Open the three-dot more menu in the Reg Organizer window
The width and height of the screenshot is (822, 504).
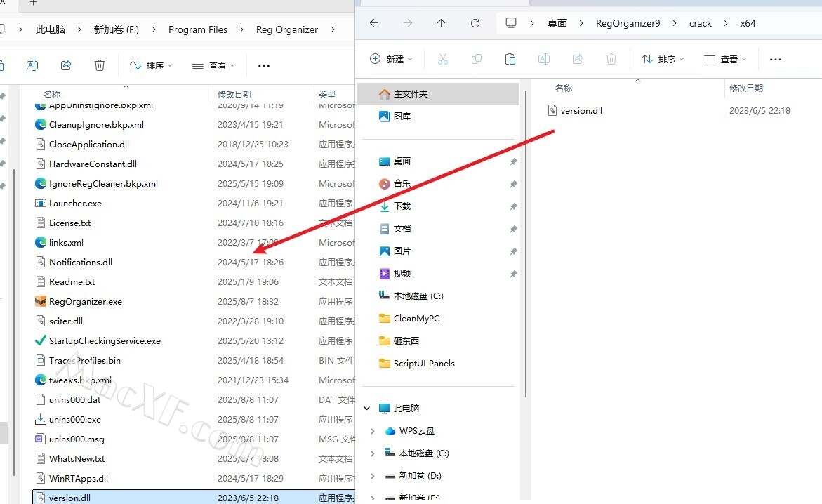(x=264, y=65)
